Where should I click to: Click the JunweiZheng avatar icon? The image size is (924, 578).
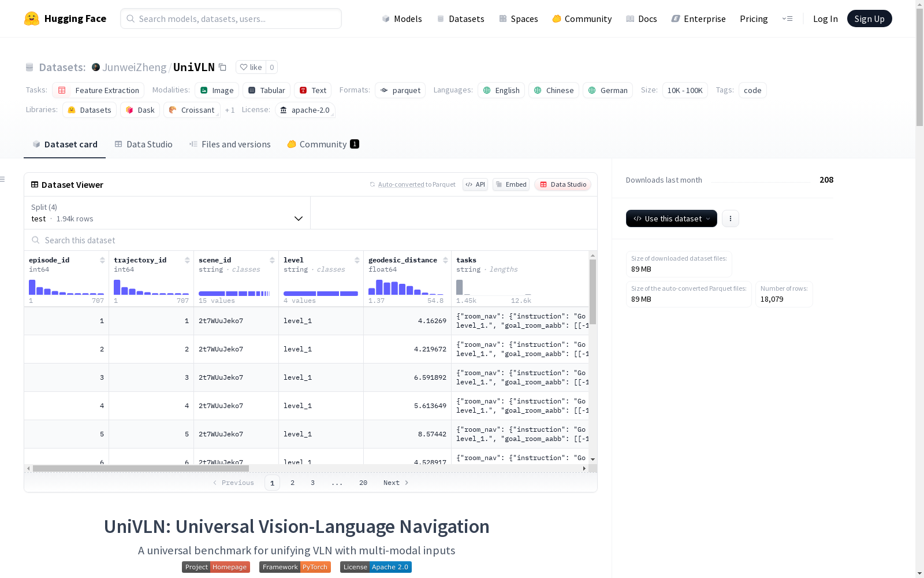(x=96, y=67)
